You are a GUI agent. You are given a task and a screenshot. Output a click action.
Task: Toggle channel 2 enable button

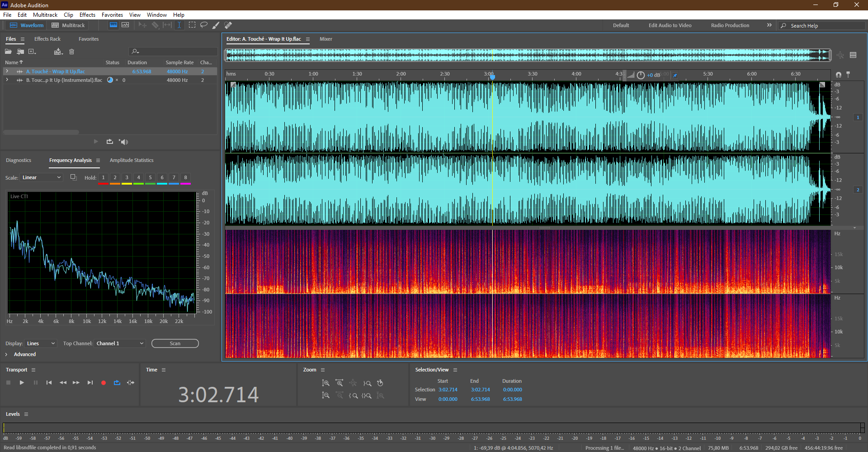858,190
